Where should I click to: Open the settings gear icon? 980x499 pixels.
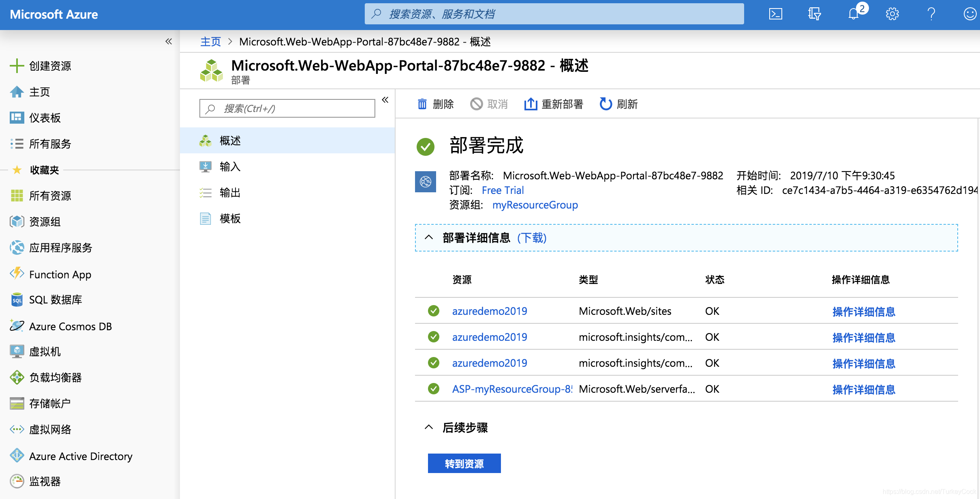(x=892, y=14)
